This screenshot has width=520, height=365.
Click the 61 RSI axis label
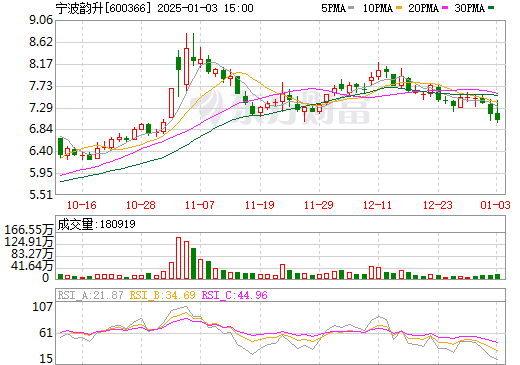coord(46,333)
